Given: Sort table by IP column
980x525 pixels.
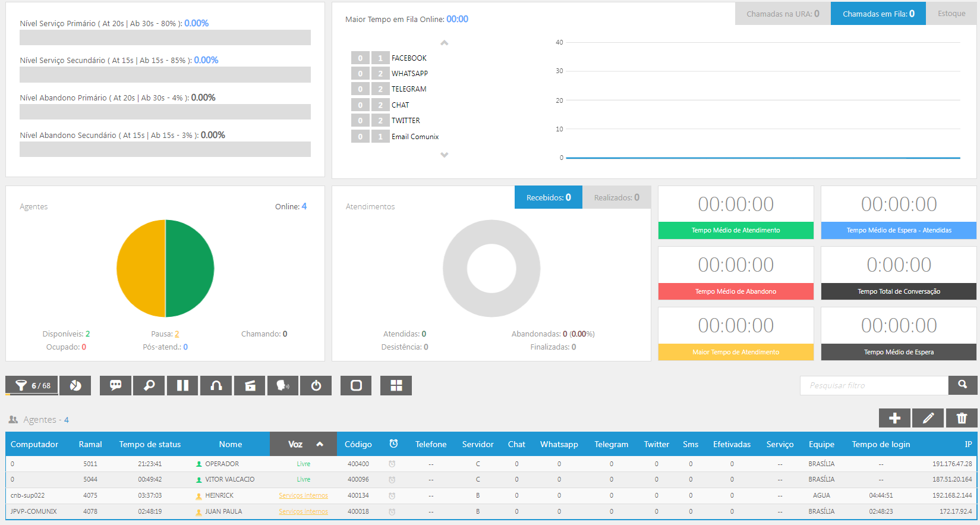Looking at the screenshot, I should pyautogui.click(x=968, y=444).
